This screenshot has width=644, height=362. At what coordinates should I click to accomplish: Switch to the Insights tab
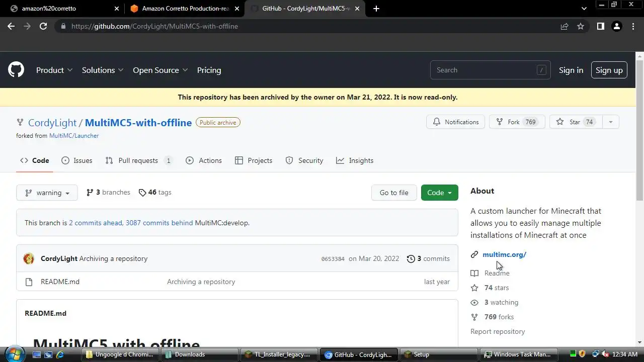click(x=355, y=160)
